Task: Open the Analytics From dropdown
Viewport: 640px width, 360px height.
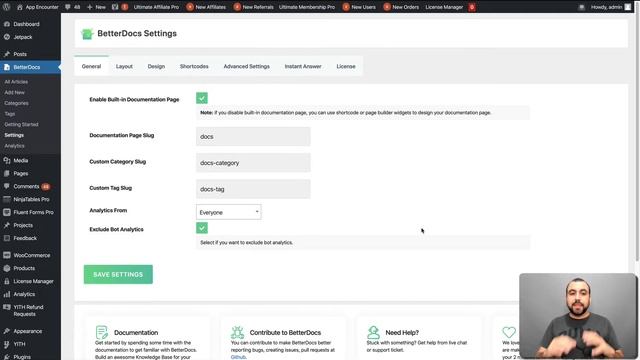Action: click(x=229, y=212)
